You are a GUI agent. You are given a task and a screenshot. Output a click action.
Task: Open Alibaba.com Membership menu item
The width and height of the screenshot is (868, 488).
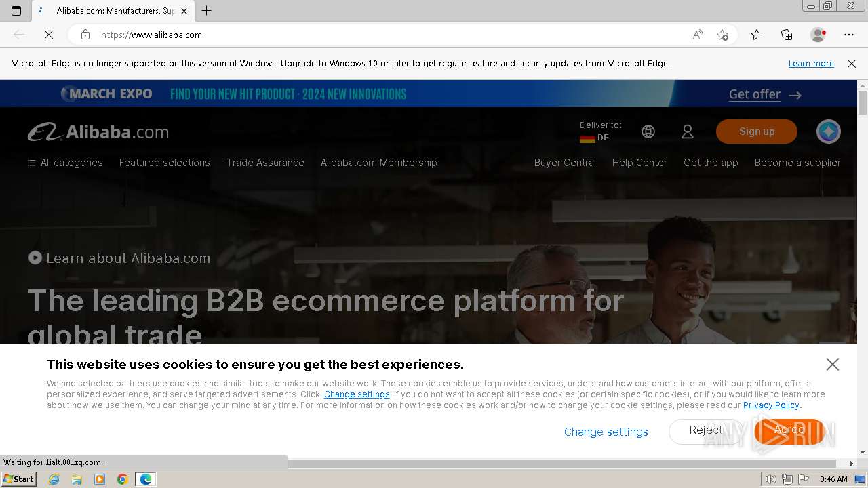click(379, 163)
